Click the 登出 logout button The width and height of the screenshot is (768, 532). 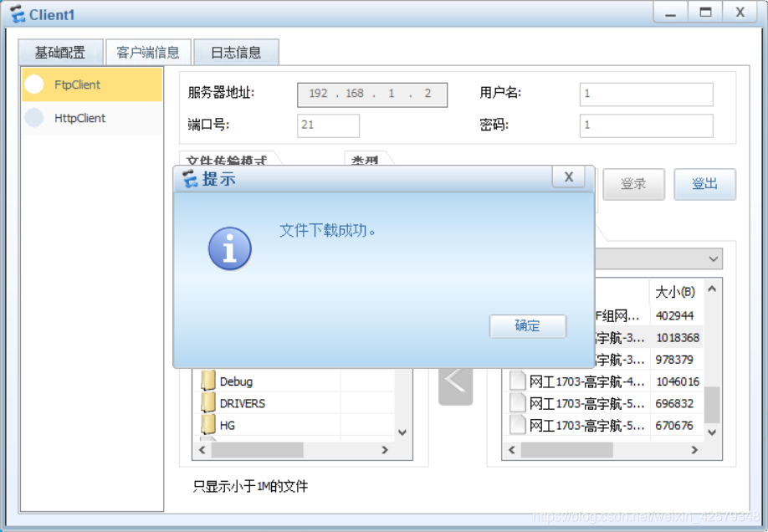704,184
